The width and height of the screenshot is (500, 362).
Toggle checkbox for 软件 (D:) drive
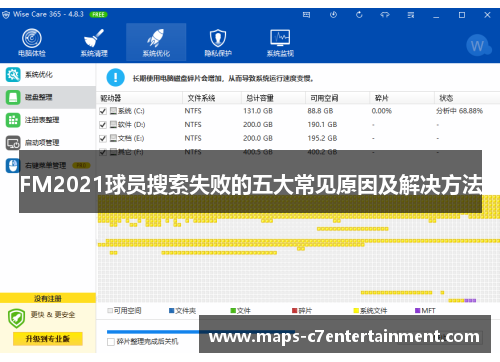(103, 125)
